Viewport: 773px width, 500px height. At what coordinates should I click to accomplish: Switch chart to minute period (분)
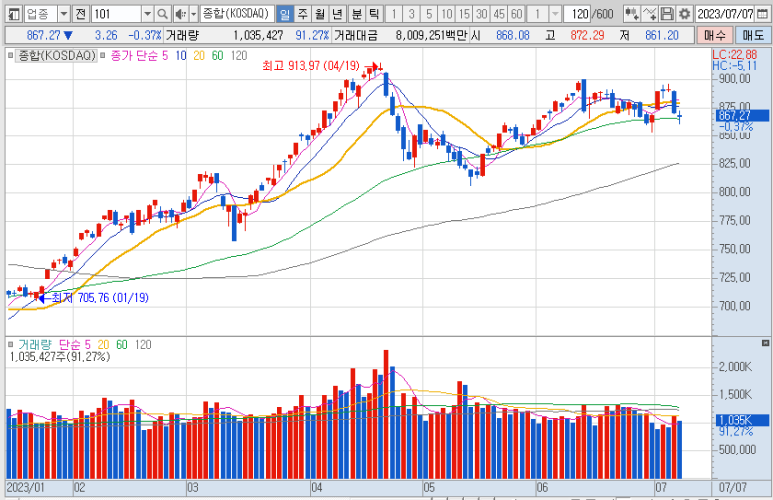click(x=355, y=14)
